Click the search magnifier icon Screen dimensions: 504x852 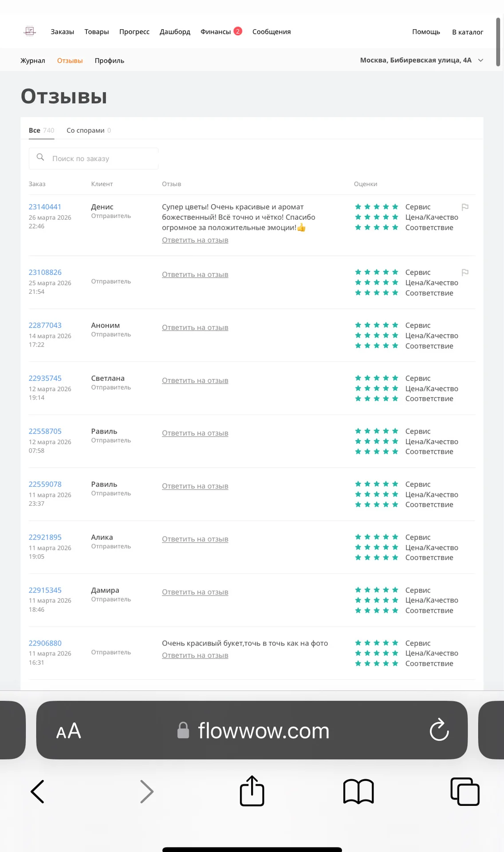[40, 157]
